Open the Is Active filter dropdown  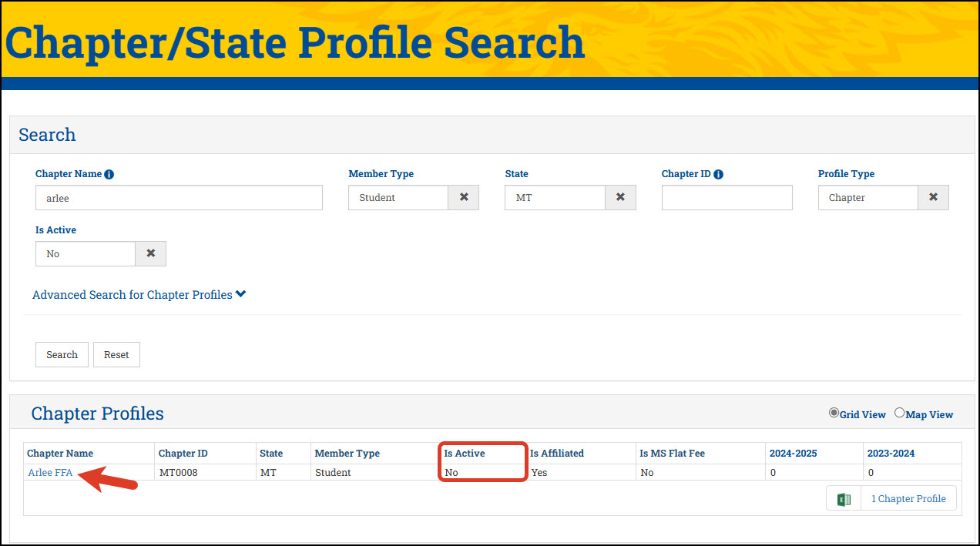coord(86,253)
